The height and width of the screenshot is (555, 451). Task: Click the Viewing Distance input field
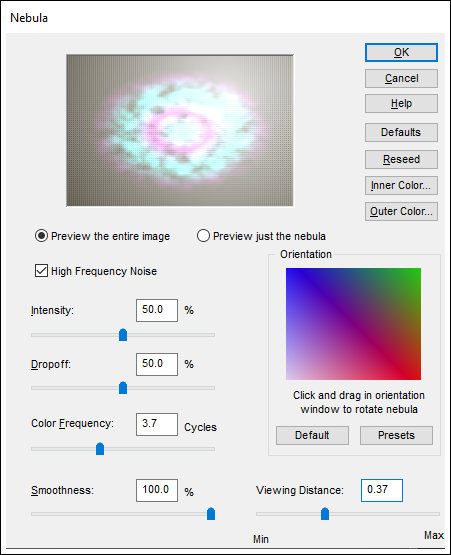382,490
